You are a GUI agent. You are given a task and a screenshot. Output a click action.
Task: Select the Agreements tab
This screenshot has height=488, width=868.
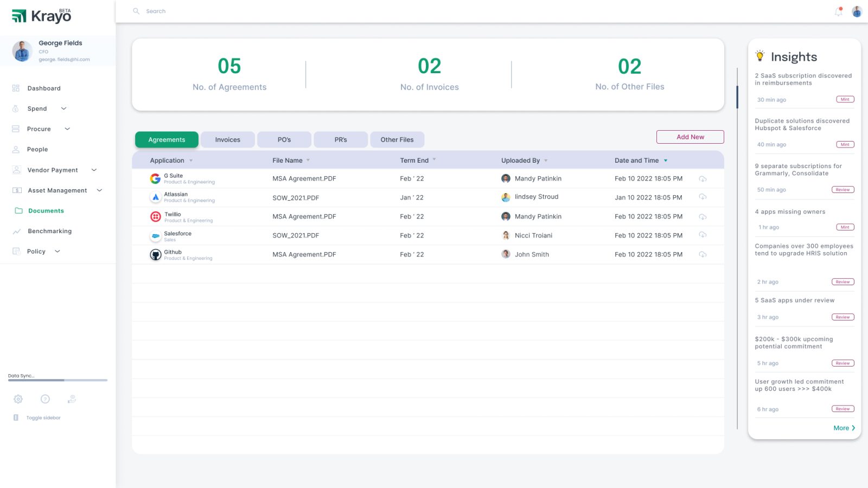click(x=167, y=139)
